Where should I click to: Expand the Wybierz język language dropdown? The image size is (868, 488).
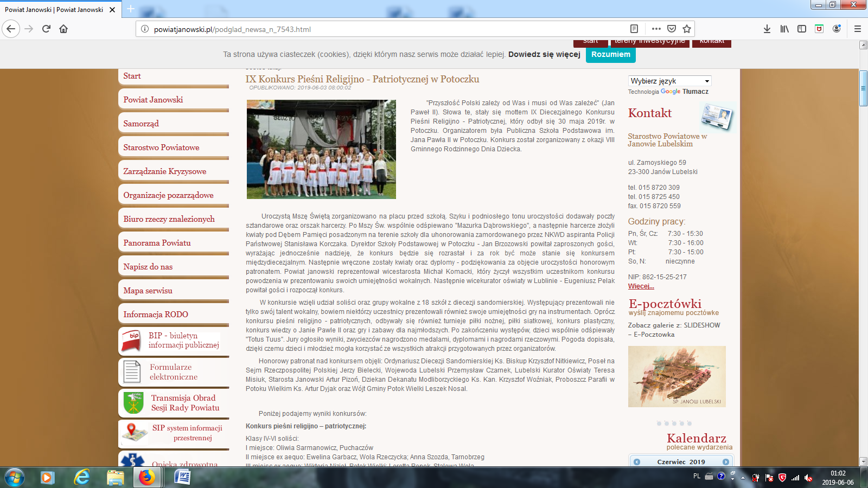669,81
